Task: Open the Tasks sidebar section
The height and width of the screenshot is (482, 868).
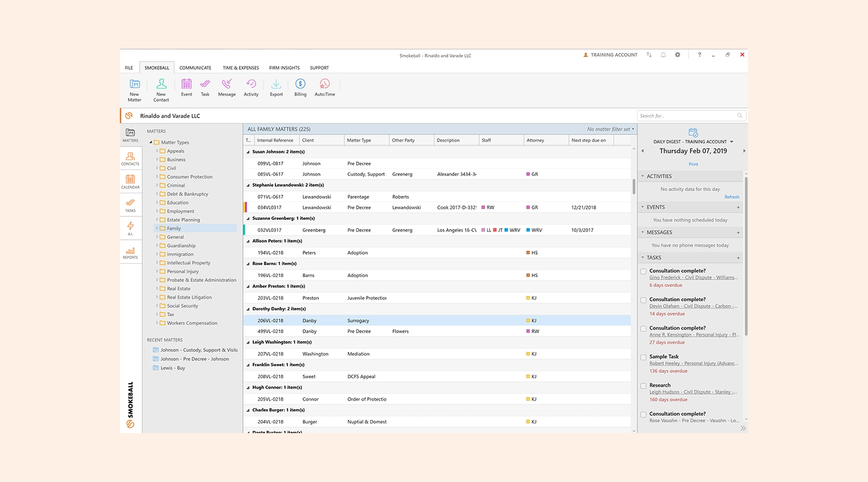Action: [131, 205]
